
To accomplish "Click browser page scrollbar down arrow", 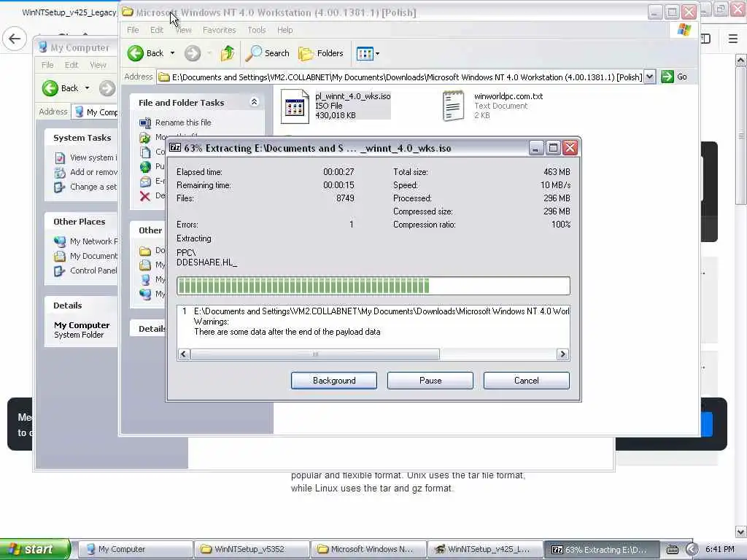I will (x=741, y=532).
